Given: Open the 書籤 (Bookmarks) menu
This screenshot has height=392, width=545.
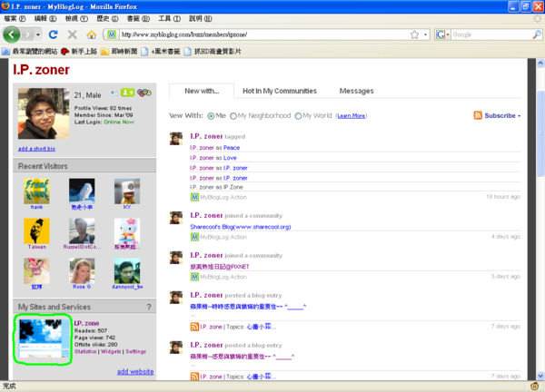Looking at the screenshot, I should pos(138,18).
